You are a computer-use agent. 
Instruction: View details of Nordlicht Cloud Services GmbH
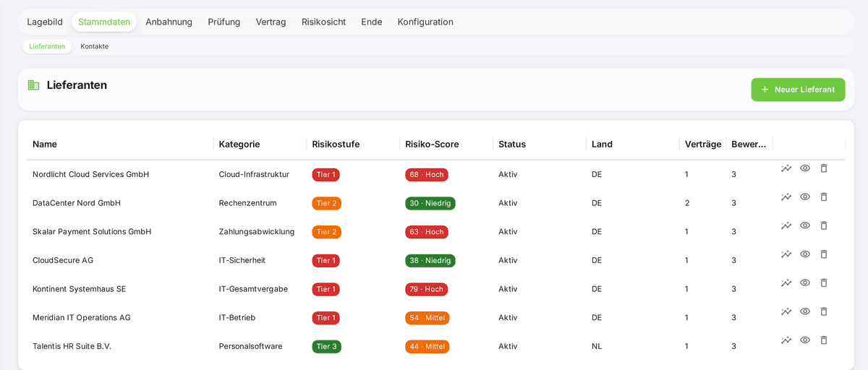805,168
